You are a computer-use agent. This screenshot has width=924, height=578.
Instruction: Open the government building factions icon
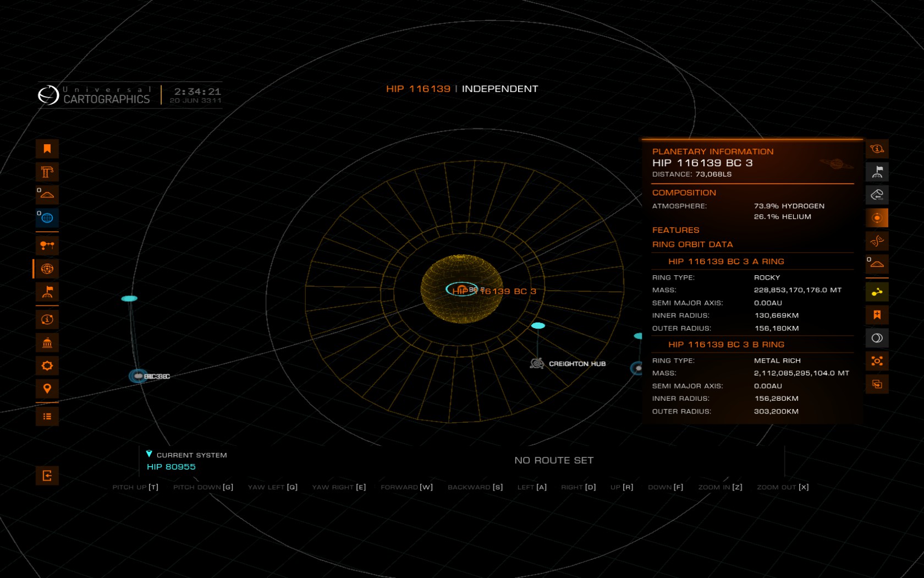coord(47,342)
